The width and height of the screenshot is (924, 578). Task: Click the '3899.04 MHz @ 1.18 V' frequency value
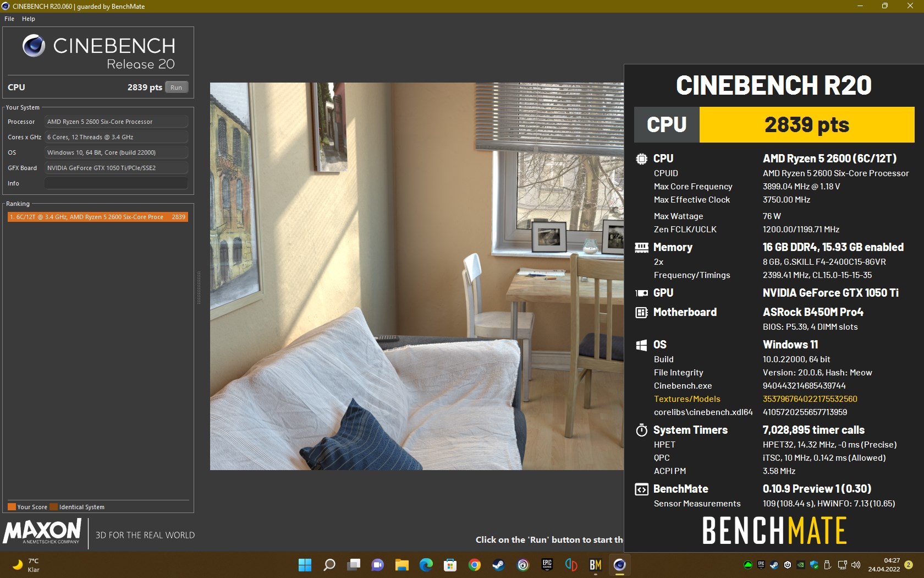coord(801,187)
